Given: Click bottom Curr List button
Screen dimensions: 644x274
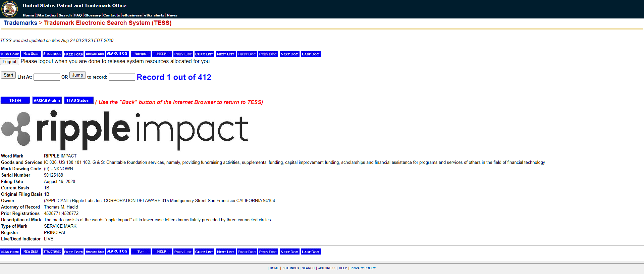Looking at the screenshot, I should (x=204, y=252).
